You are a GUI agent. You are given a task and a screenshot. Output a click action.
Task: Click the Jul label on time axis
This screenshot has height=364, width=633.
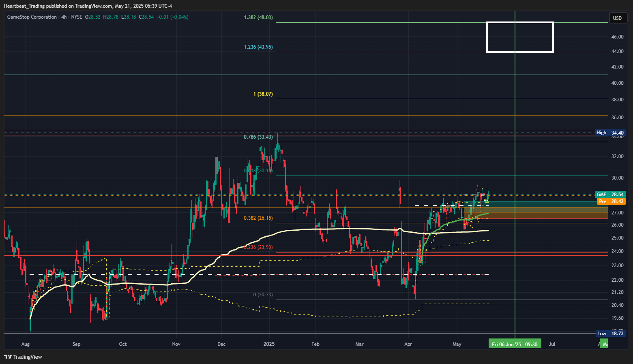tap(552, 344)
